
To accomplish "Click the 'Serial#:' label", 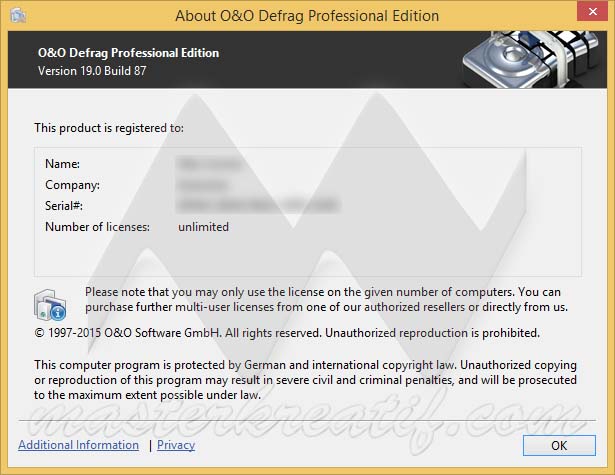I will tap(64, 206).
